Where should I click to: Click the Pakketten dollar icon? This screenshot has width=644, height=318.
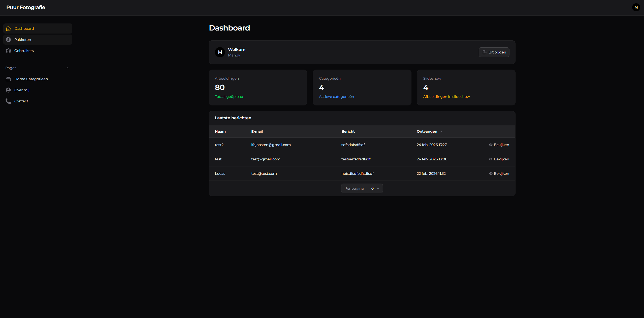tap(8, 40)
